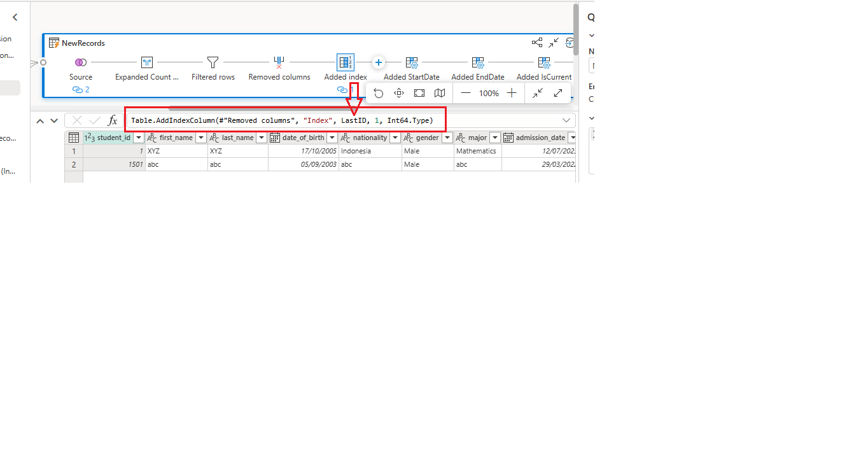The width and height of the screenshot is (868, 461).
Task: Collapse the NewRecords query card
Action: click(554, 43)
